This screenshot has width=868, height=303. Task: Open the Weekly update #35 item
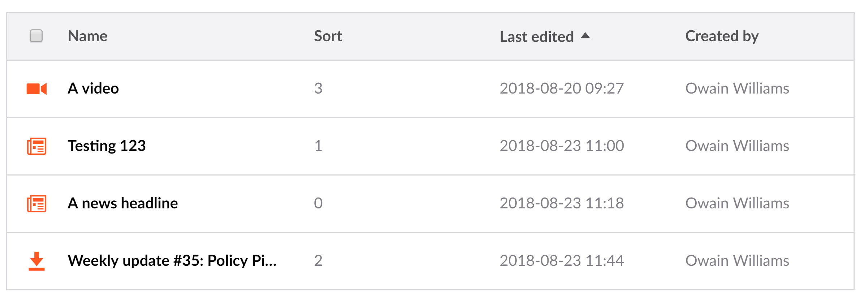tap(172, 261)
